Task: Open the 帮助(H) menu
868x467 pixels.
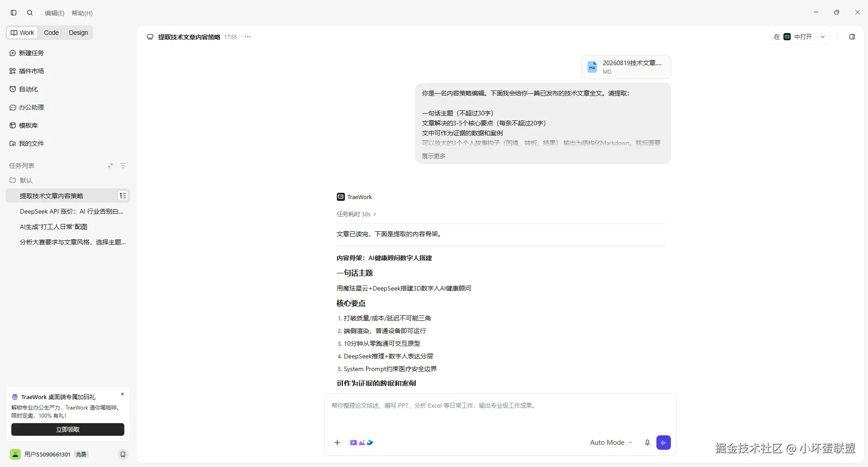Action: (x=82, y=13)
